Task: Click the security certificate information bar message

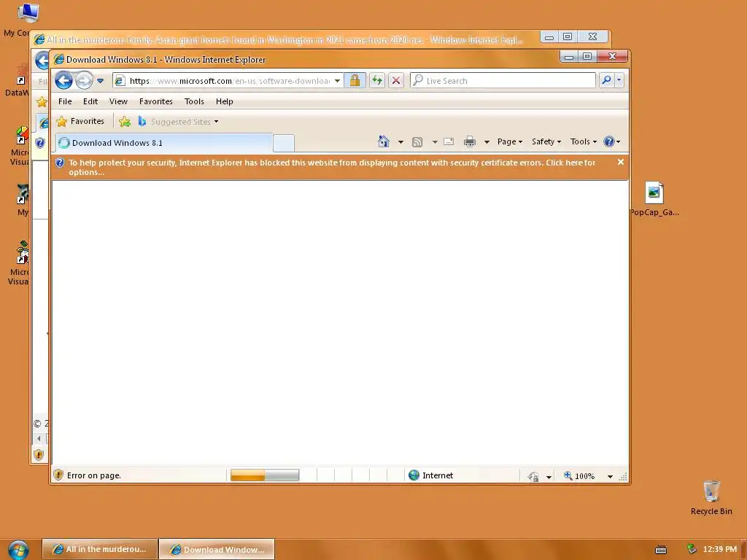Action: pos(332,167)
